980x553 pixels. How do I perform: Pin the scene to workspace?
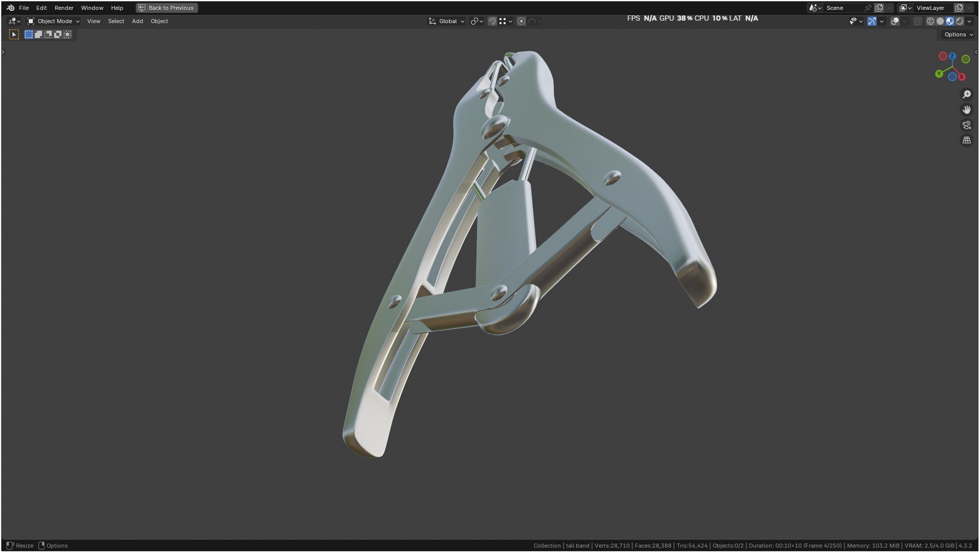pos(868,8)
